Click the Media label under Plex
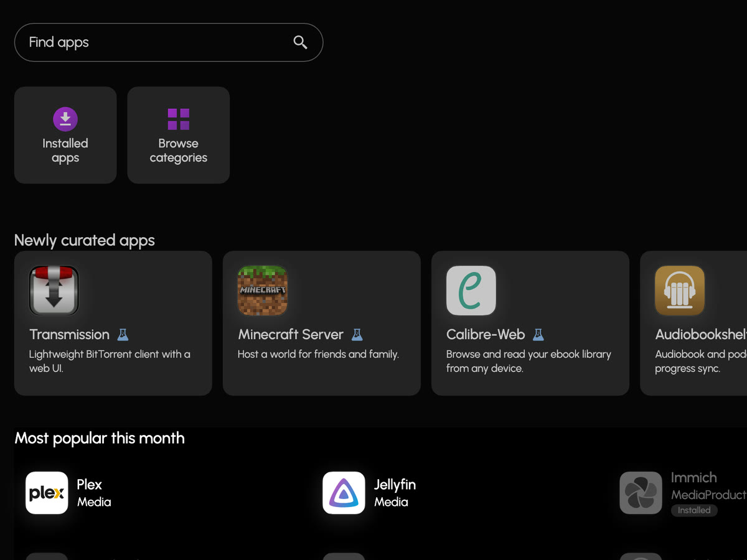The height and width of the screenshot is (560, 747). pos(94,502)
